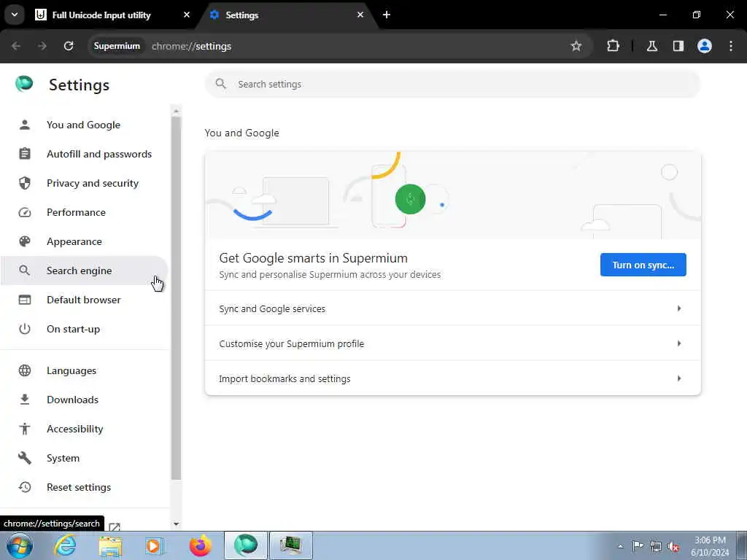Close the Settings tab

(x=360, y=15)
